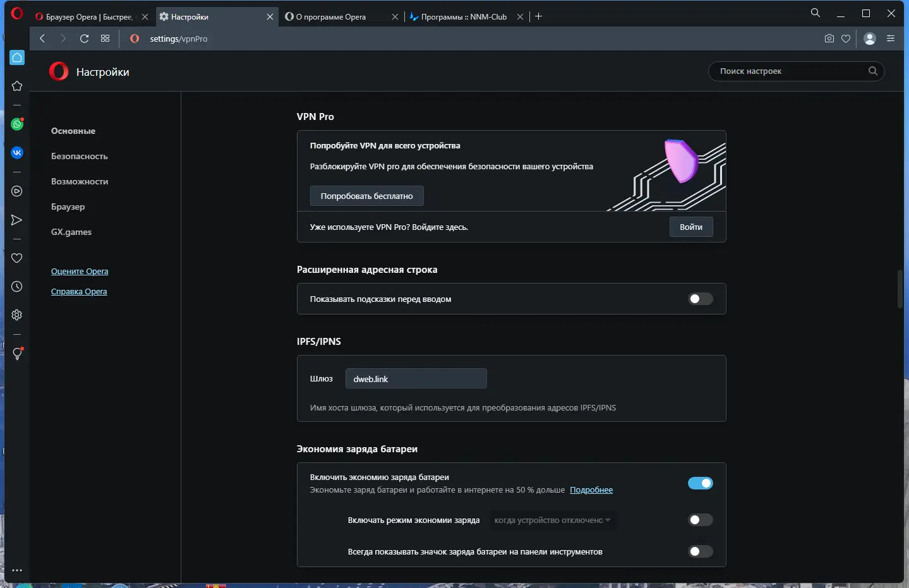Screen dimensions: 909x588
Task: Click the 'Экономия заряда батареи' heading
Action: (x=357, y=449)
